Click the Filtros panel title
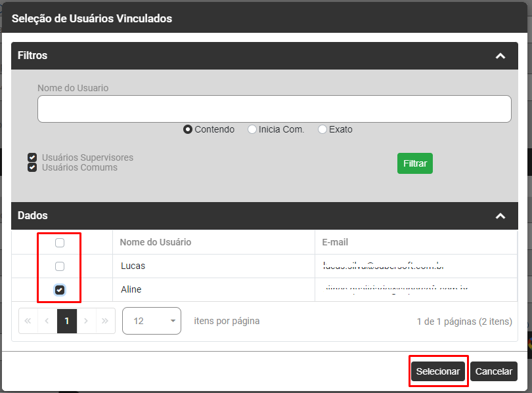The height and width of the screenshot is (393, 532). click(x=33, y=55)
